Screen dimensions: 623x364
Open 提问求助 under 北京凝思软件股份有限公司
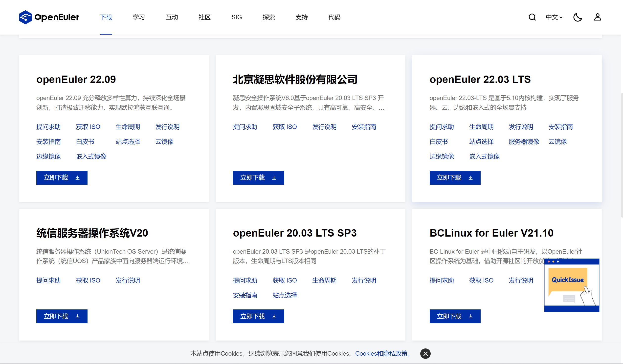[x=245, y=127]
